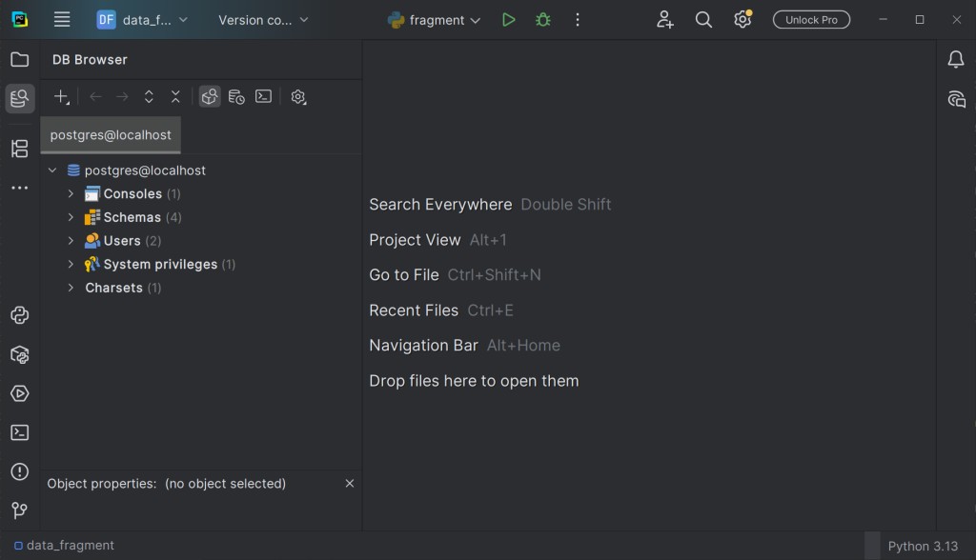Image resolution: width=976 pixels, height=560 pixels.
Task: Collapse the postgres@localhost root node
Action: 52,170
